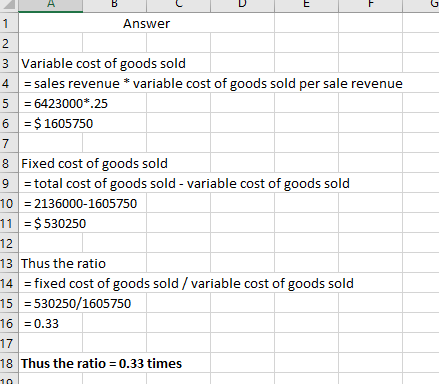
Task: Click the 'Answer' title cell
Action: (146, 23)
